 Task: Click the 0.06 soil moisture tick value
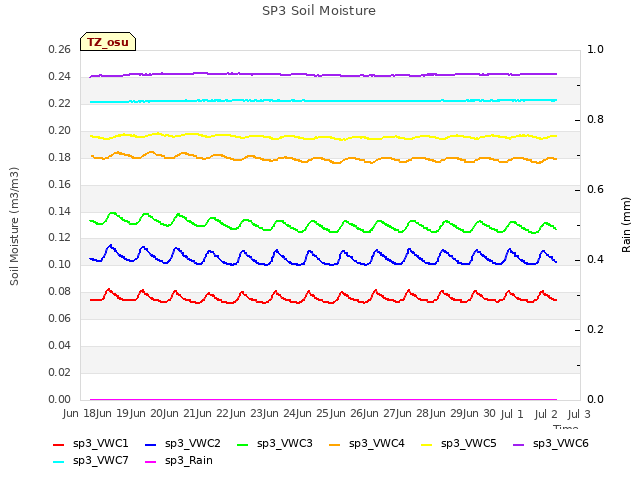[x=60, y=318]
